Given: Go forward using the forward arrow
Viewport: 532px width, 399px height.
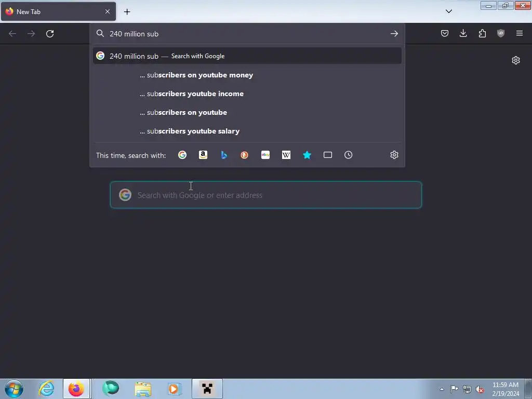Looking at the screenshot, I should point(31,34).
